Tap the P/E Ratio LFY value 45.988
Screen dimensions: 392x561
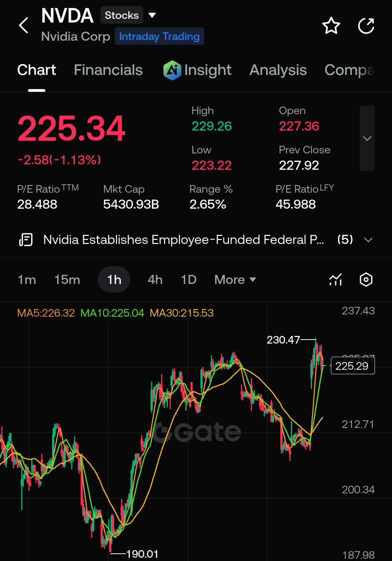pos(296,204)
